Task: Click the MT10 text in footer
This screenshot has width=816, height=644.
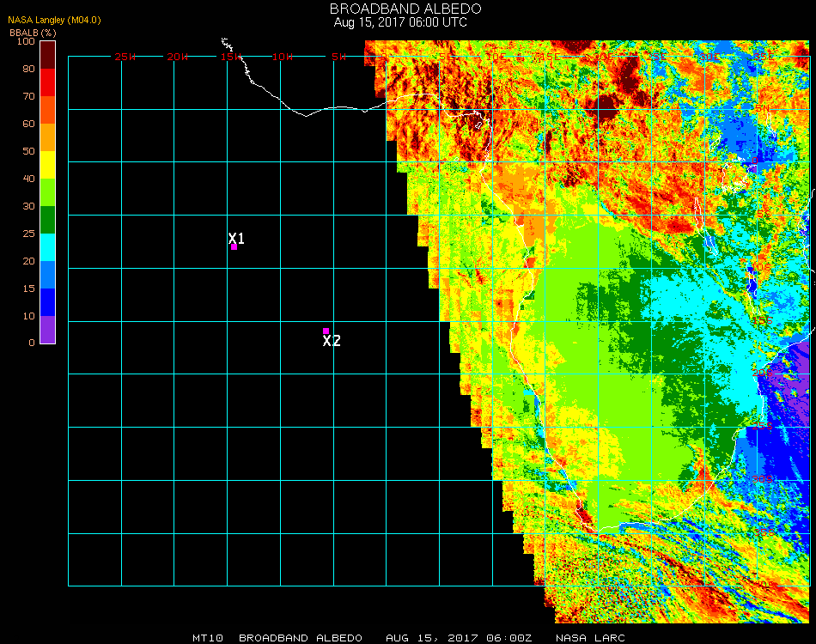Action: (x=207, y=638)
